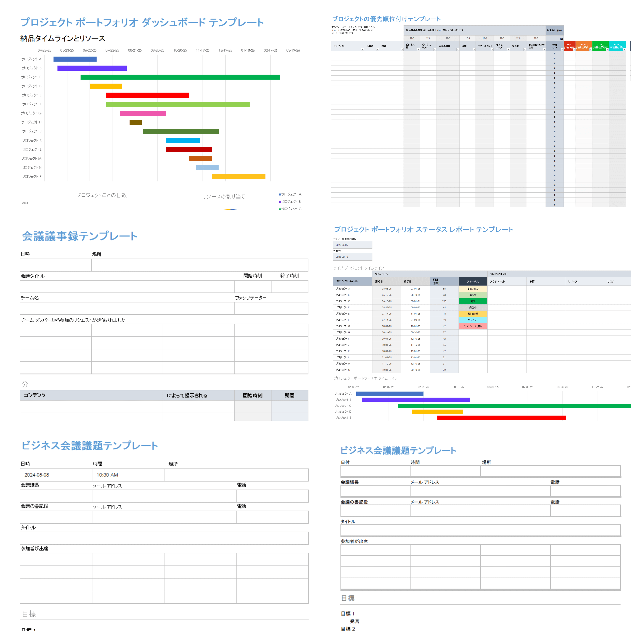Open the 詳細 column filter dropdown

pyautogui.click(x=402, y=49)
